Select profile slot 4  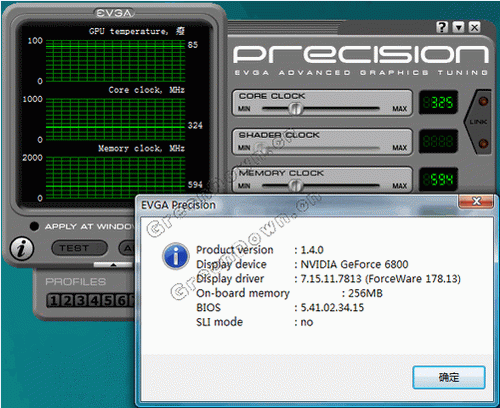pyautogui.click(x=94, y=300)
